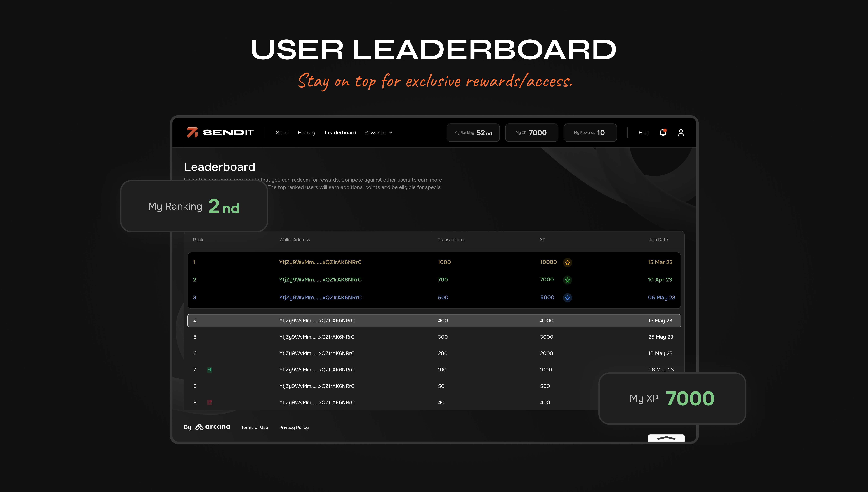Viewport: 868px width, 492px height.
Task: Click the Join Date column header
Action: [658, 240]
